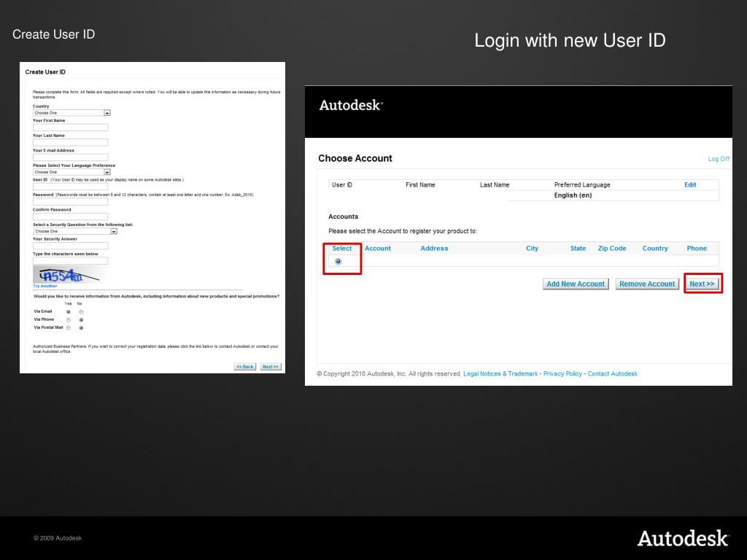Screen dimensions: 747x560
Task: Expand the Language Preference dropdown
Action: click(x=71, y=172)
